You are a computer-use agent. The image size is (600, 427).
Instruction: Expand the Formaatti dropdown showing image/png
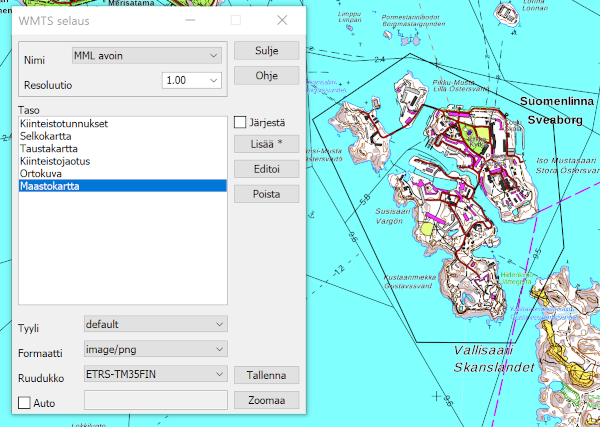click(x=155, y=349)
